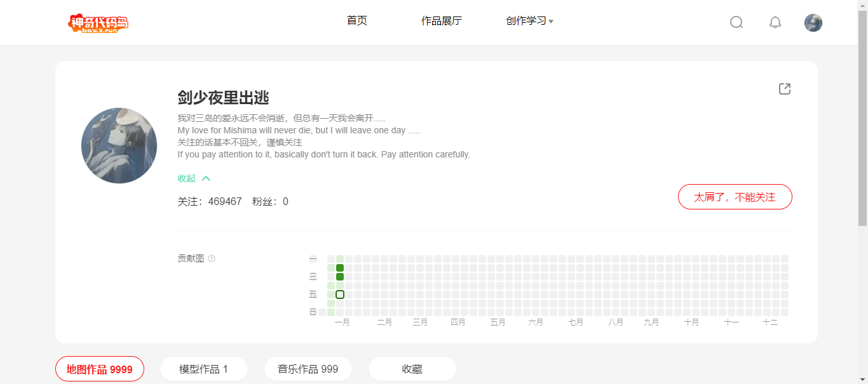Image resolution: width=868 pixels, height=384 pixels.
Task: Collapse the bio with 收起
Action: [194, 178]
